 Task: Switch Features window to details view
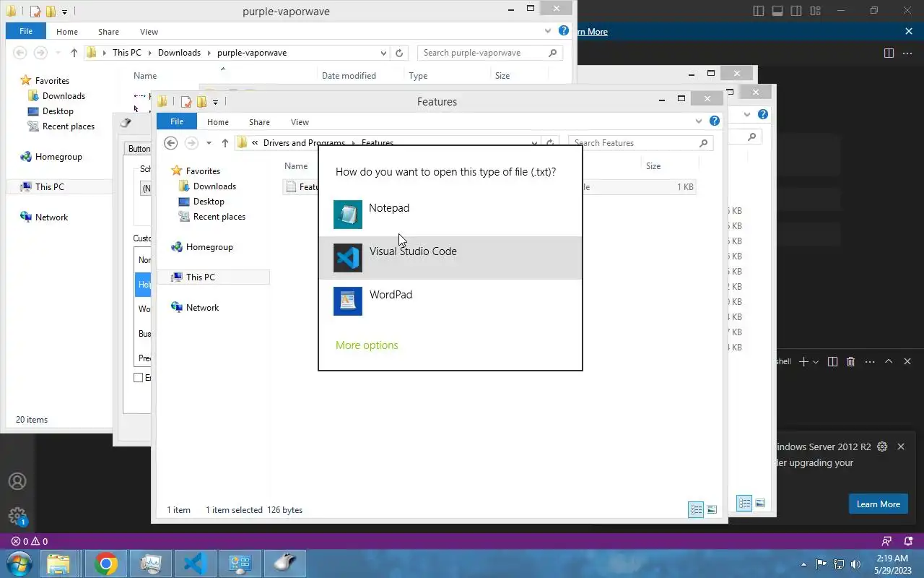pyautogui.click(x=696, y=510)
